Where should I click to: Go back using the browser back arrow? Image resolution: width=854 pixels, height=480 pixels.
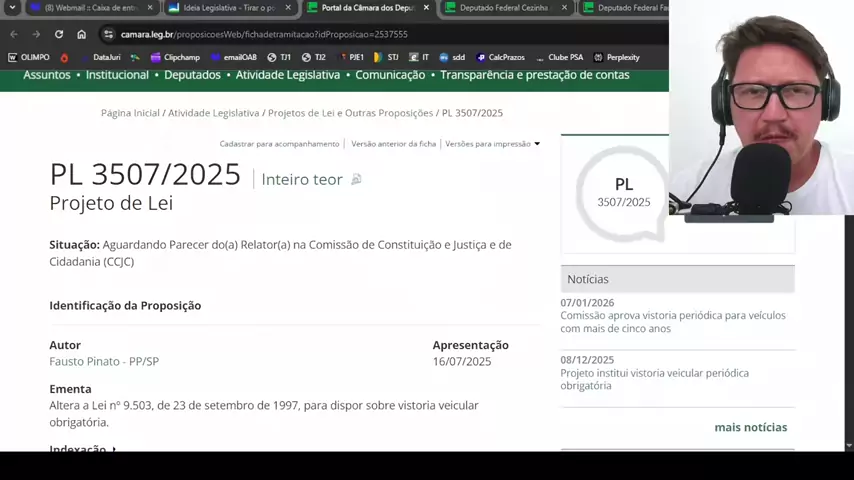14,34
